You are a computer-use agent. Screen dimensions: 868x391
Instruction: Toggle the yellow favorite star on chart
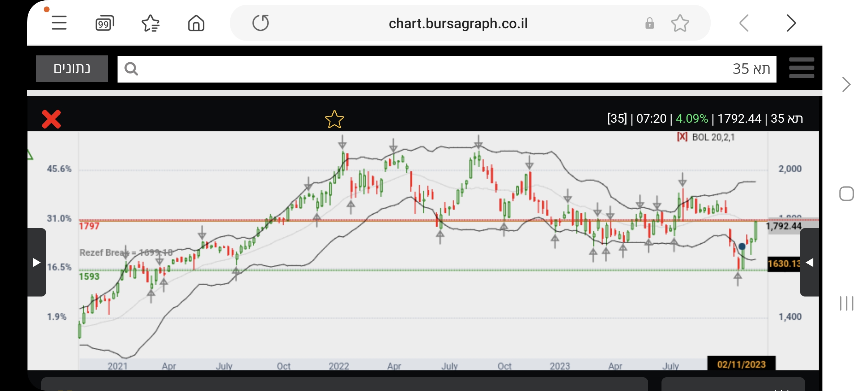(334, 119)
